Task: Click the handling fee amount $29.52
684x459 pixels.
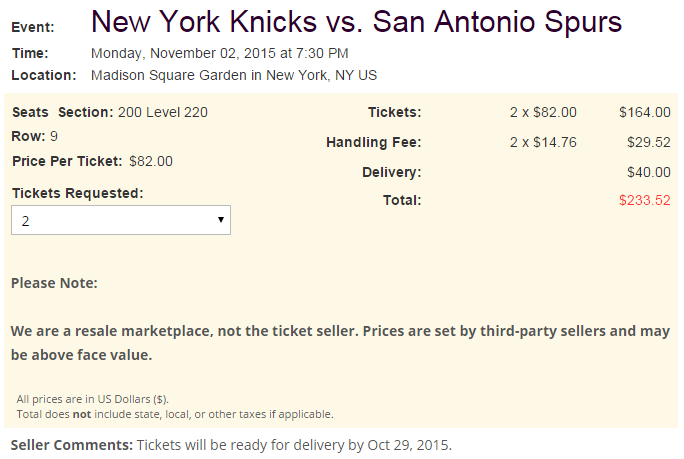Action: (649, 143)
